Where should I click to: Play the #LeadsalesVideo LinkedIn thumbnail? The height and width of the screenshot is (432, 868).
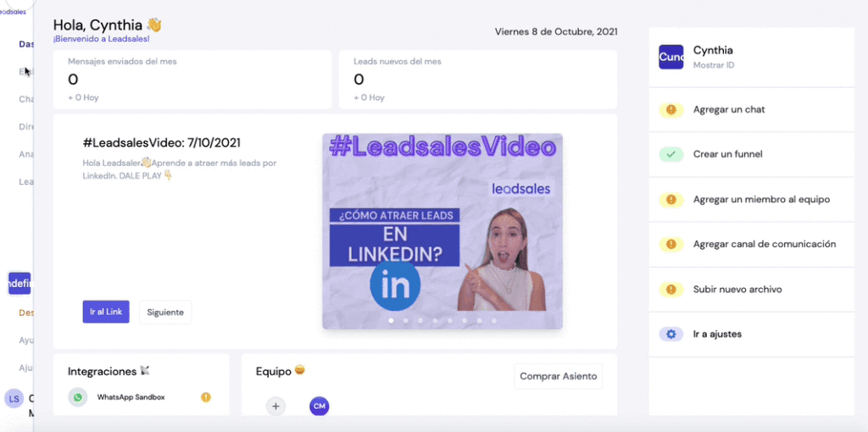coord(442,231)
